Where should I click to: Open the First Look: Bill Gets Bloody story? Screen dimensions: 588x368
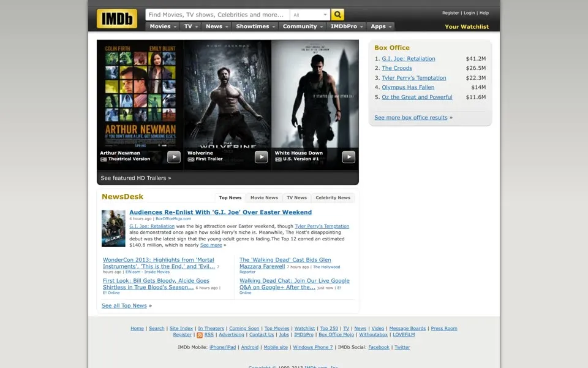pos(156,284)
